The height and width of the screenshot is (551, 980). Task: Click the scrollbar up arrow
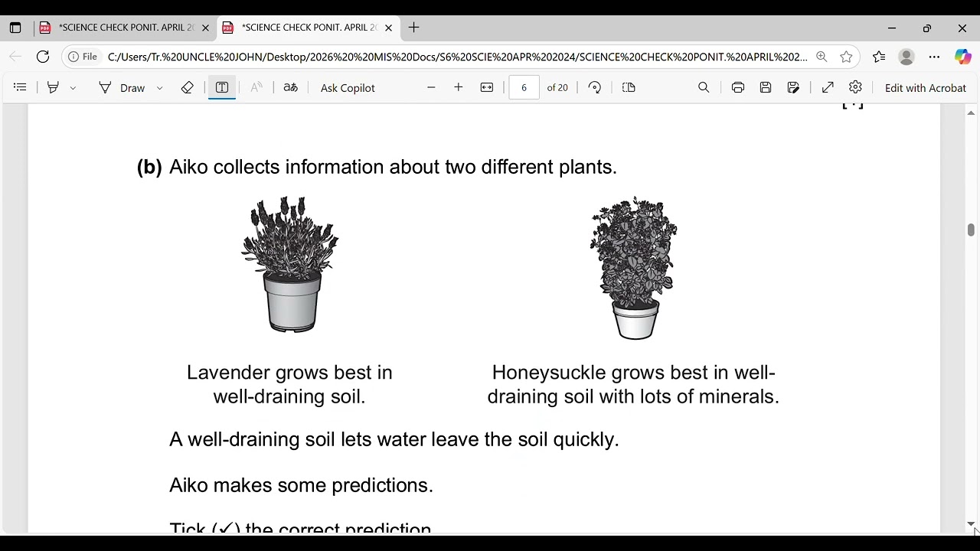click(971, 113)
